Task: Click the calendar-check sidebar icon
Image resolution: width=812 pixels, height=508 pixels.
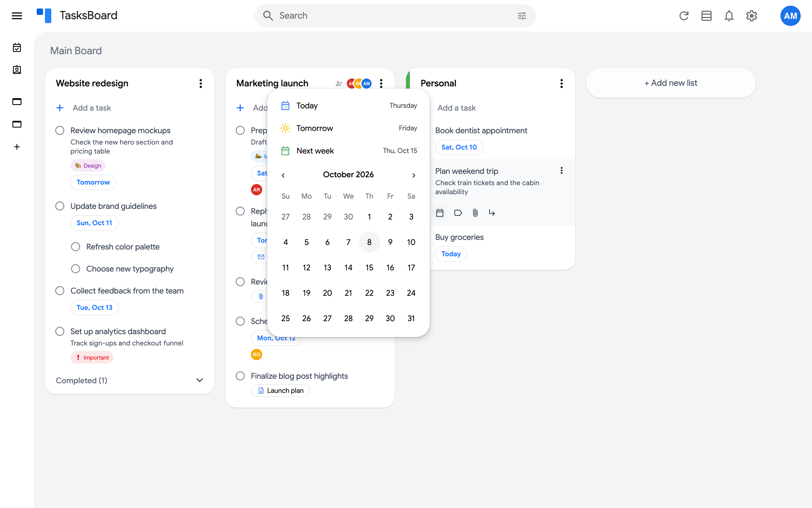Action: pos(17,47)
